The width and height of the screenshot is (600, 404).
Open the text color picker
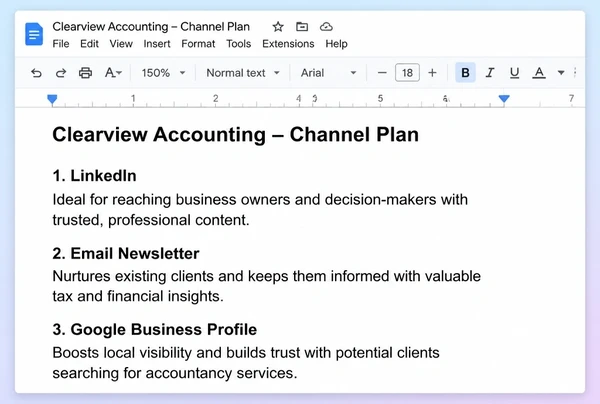pyautogui.click(x=539, y=73)
